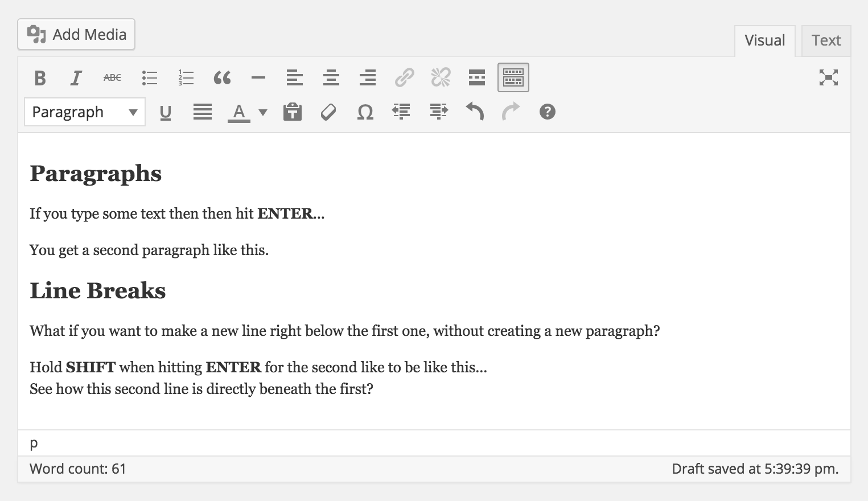Click the Word count: 61 status
The width and height of the screenshot is (868, 501).
[x=78, y=469]
